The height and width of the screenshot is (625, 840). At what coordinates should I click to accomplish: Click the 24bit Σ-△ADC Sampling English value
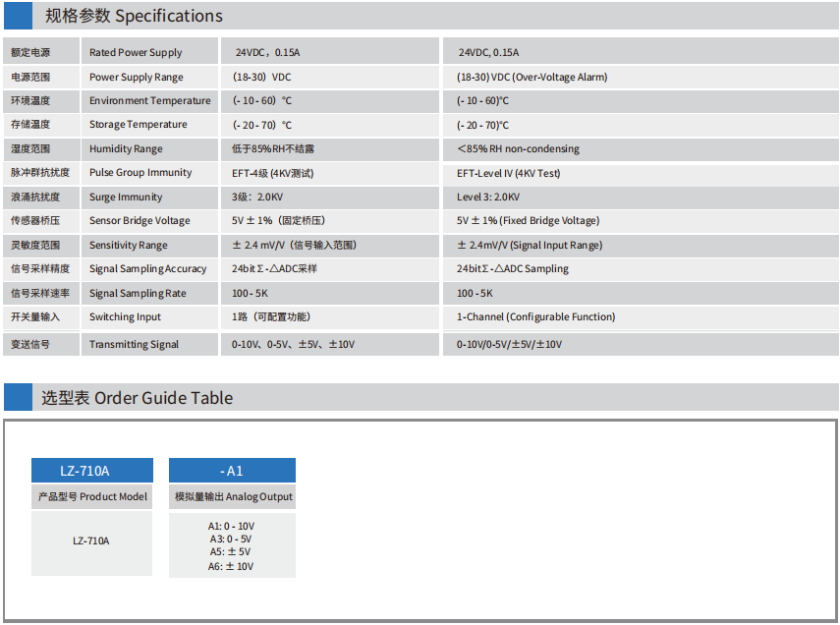pos(512,269)
